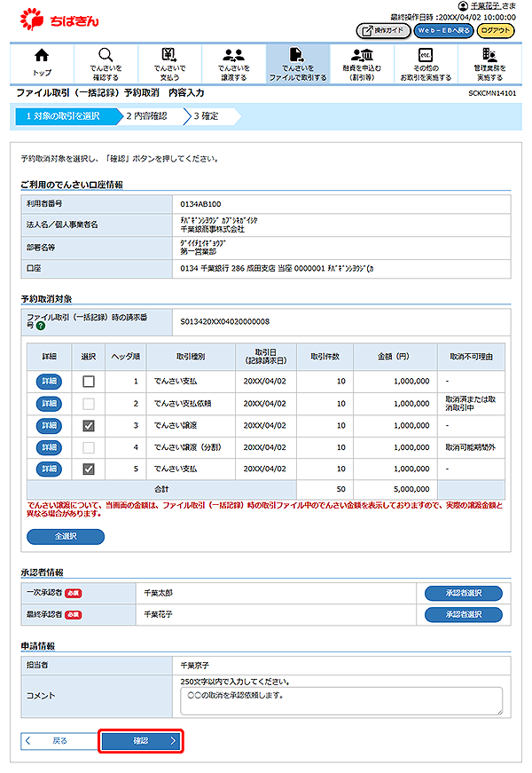
Task: Click 利用者番号 value 0134AB100
Action: coord(200,204)
